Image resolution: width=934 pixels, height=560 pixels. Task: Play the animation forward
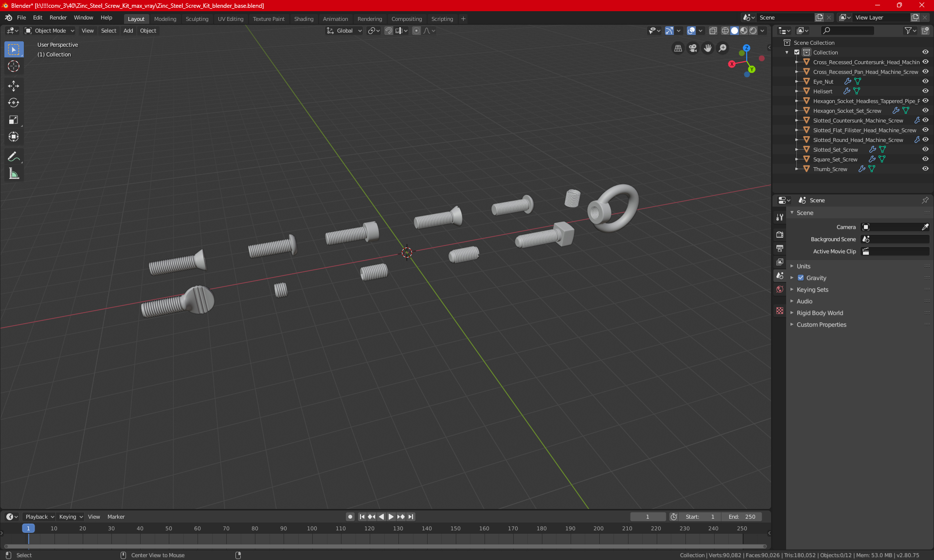click(x=391, y=517)
